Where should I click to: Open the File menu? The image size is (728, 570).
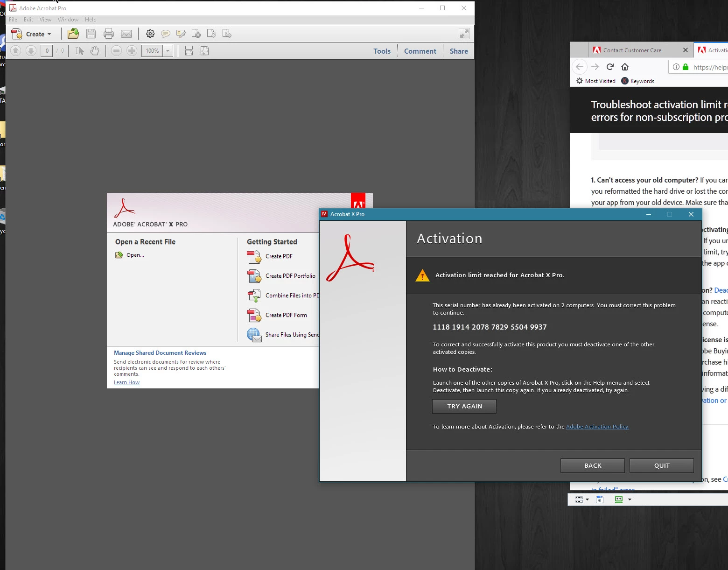click(13, 20)
